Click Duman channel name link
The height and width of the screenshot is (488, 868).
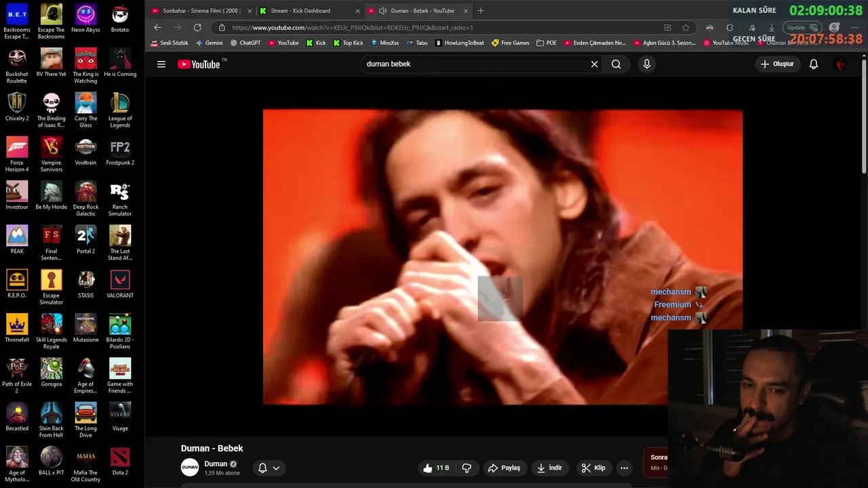point(216,464)
